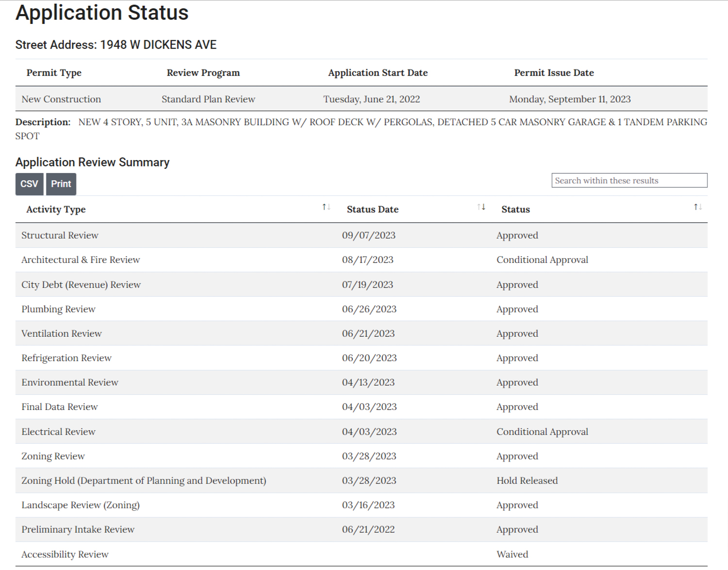Click Conditional Approval for Electrical Review
This screenshot has width=728, height=570.
[x=542, y=432]
